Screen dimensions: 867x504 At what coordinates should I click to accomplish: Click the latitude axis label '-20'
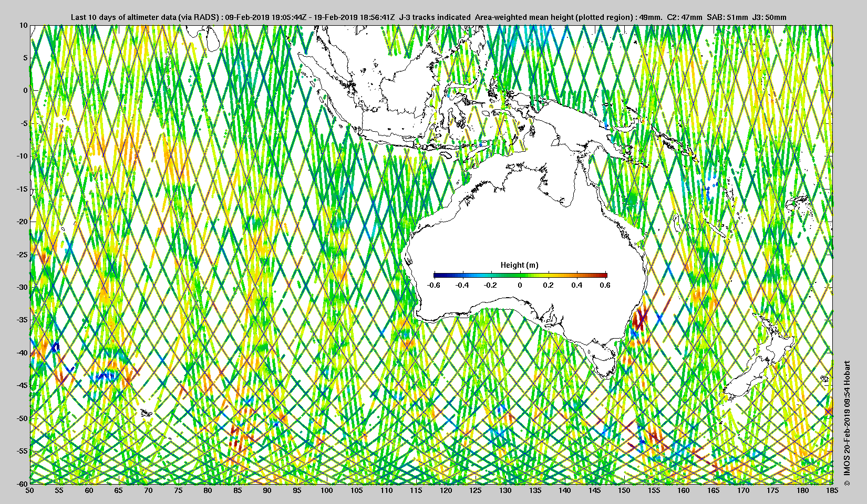[x=22, y=222]
